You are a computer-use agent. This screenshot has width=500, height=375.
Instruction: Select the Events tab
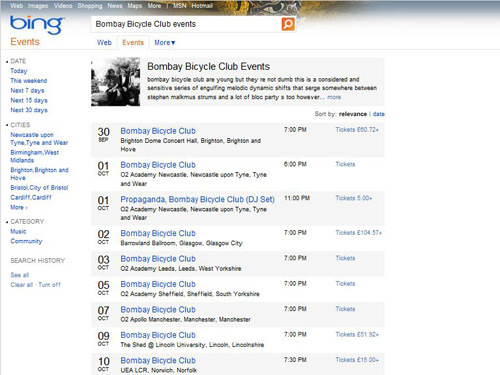[x=133, y=43]
